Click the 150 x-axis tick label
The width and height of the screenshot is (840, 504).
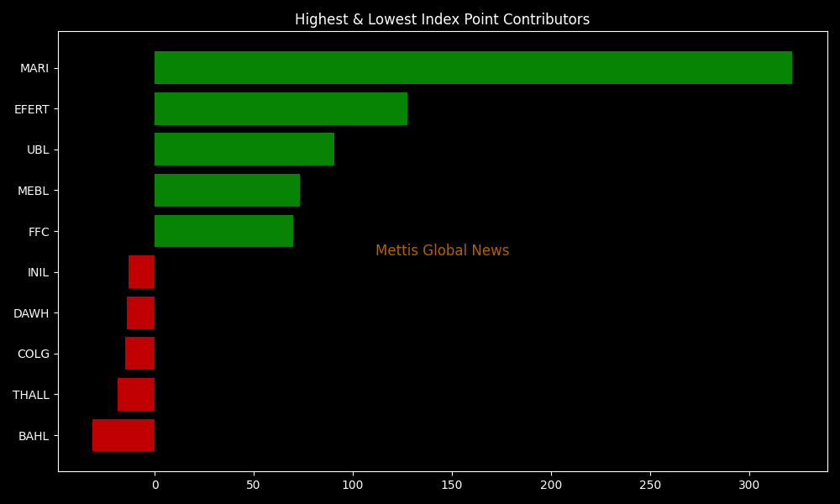(x=452, y=485)
